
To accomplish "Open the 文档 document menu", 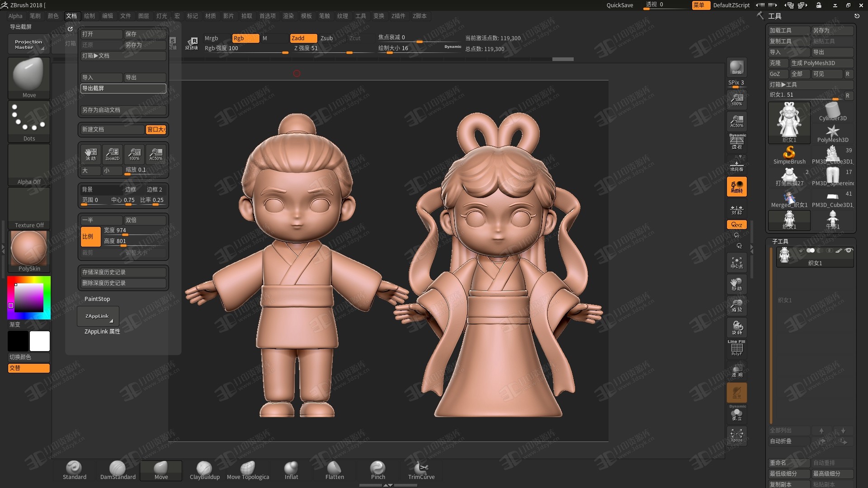I will tap(71, 16).
